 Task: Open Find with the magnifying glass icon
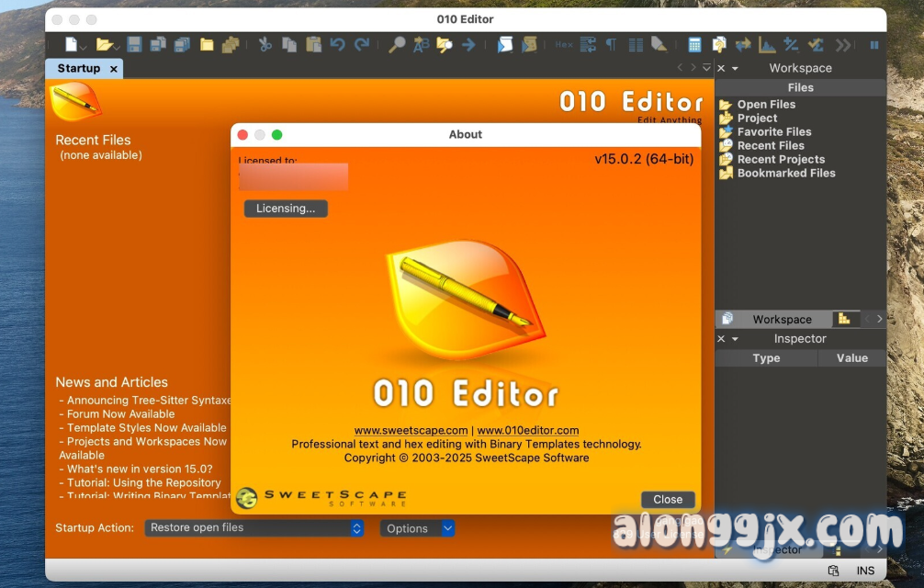(x=397, y=44)
